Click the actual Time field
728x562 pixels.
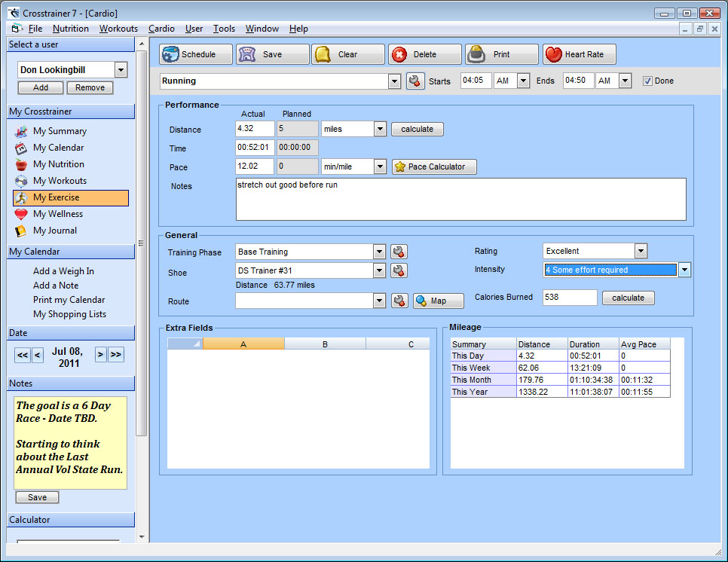click(x=255, y=148)
